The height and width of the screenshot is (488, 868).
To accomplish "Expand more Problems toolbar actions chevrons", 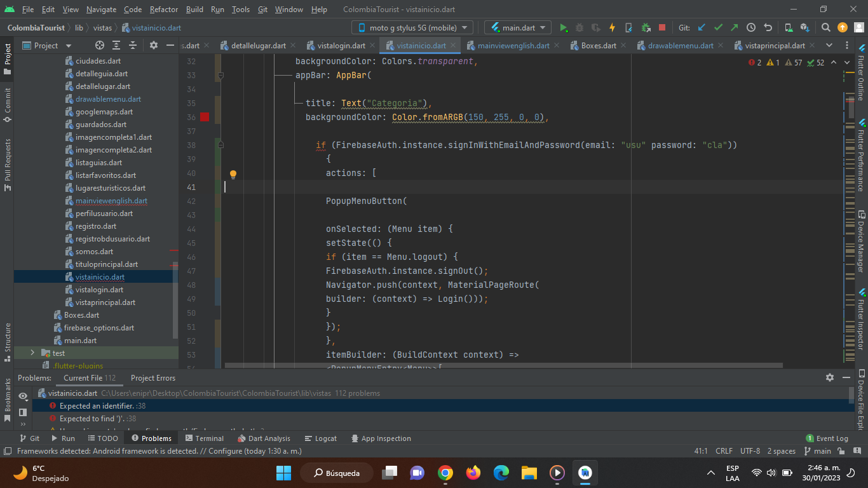I will point(23,424).
